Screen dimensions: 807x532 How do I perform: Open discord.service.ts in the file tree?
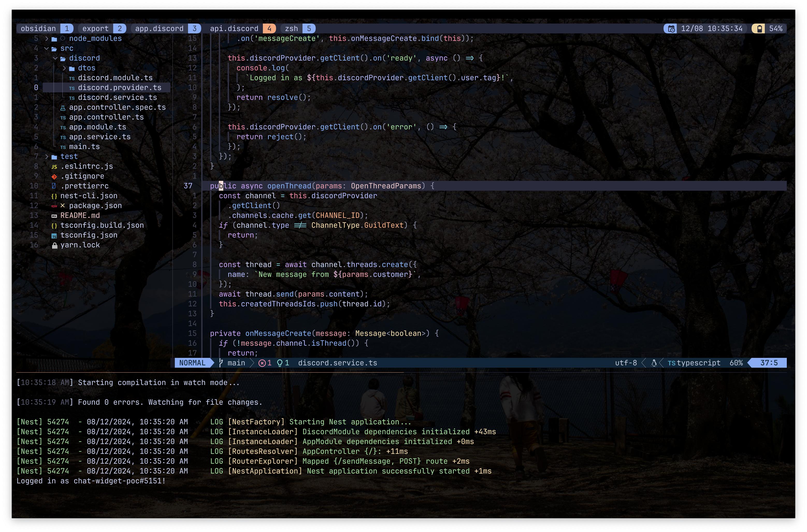117,98
